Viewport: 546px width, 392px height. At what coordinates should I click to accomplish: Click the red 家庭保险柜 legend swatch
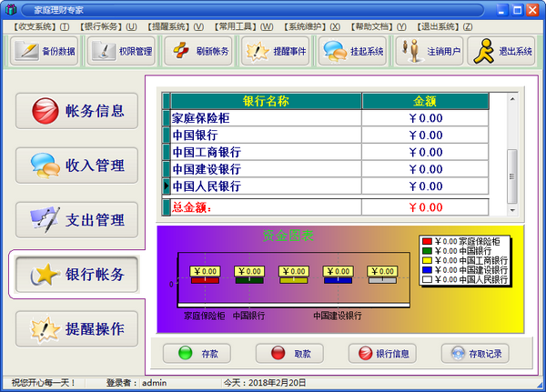426,241
